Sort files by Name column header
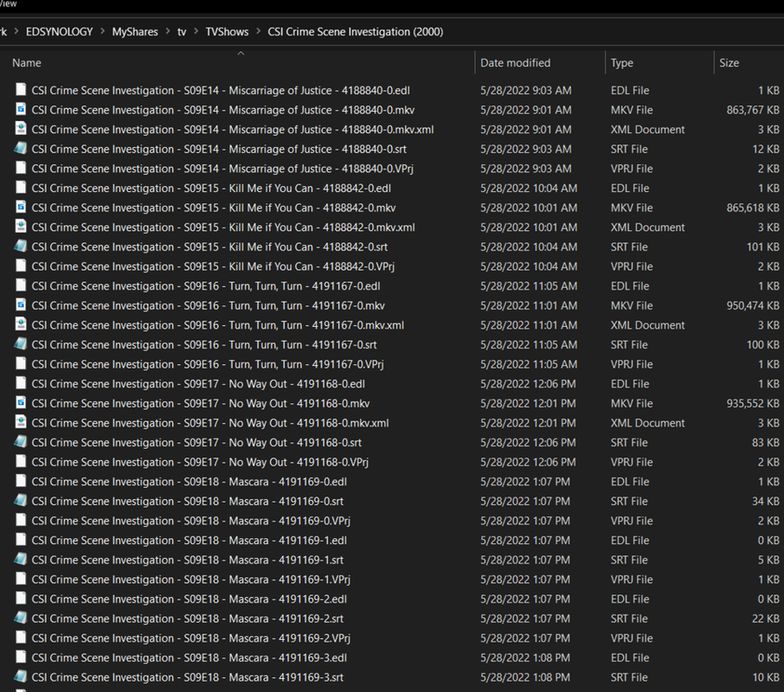This screenshot has height=692, width=784. (27, 63)
